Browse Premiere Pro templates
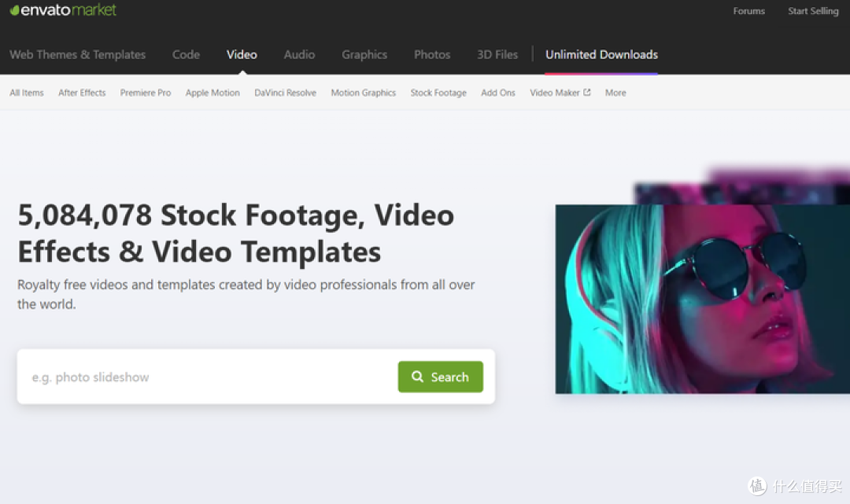The height and width of the screenshot is (504, 850). [146, 93]
